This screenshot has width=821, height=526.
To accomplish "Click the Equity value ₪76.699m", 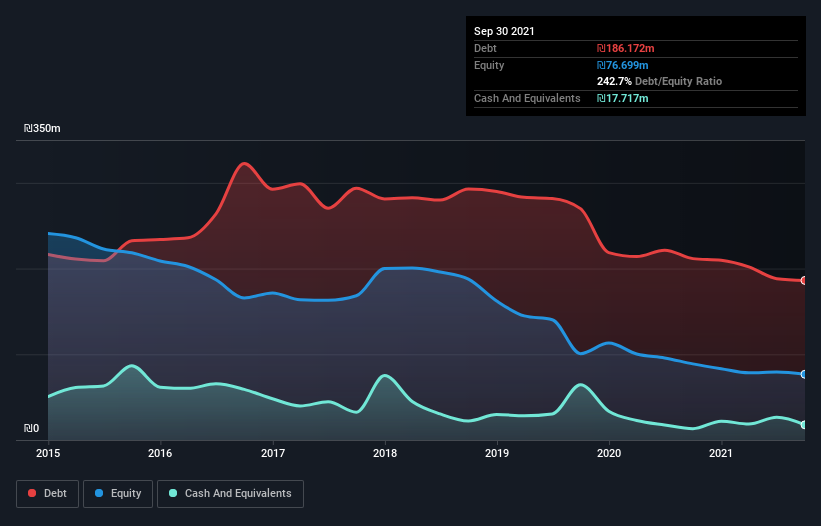I will pyautogui.click(x=623, y=65).
